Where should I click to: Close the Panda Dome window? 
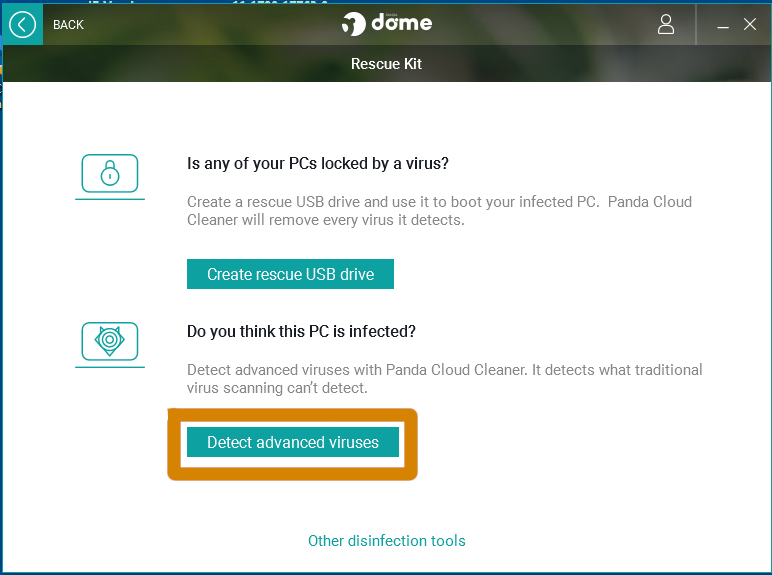(x=750, y=24)
